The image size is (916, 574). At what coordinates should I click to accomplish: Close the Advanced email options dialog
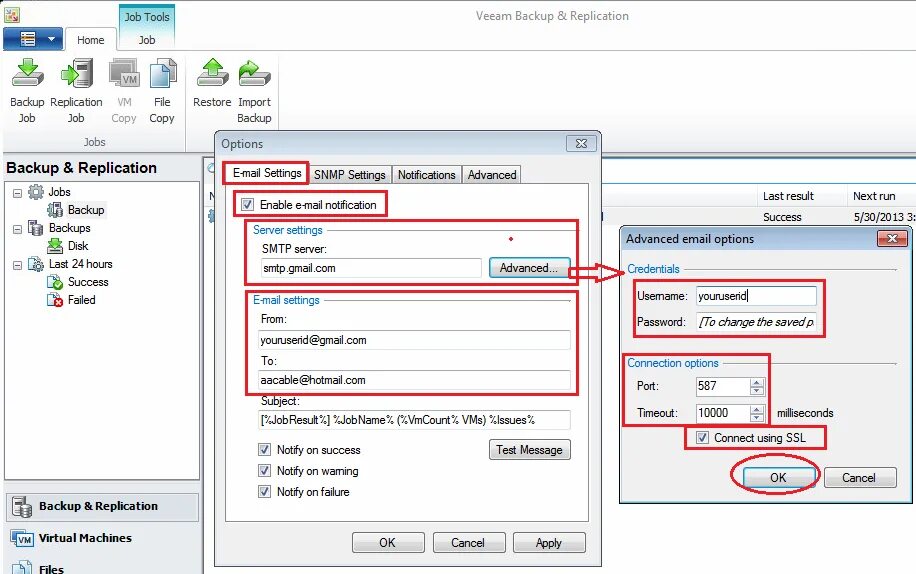coord(892,238)
